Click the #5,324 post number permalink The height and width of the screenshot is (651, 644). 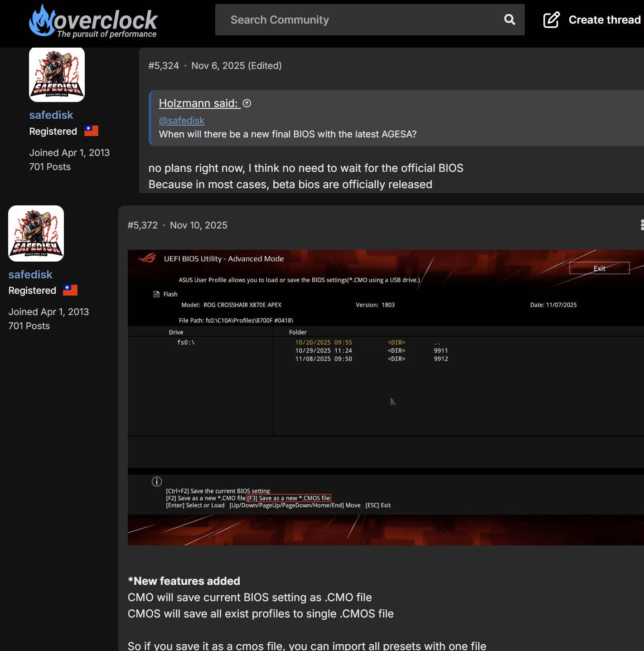[x=164, y=66]
